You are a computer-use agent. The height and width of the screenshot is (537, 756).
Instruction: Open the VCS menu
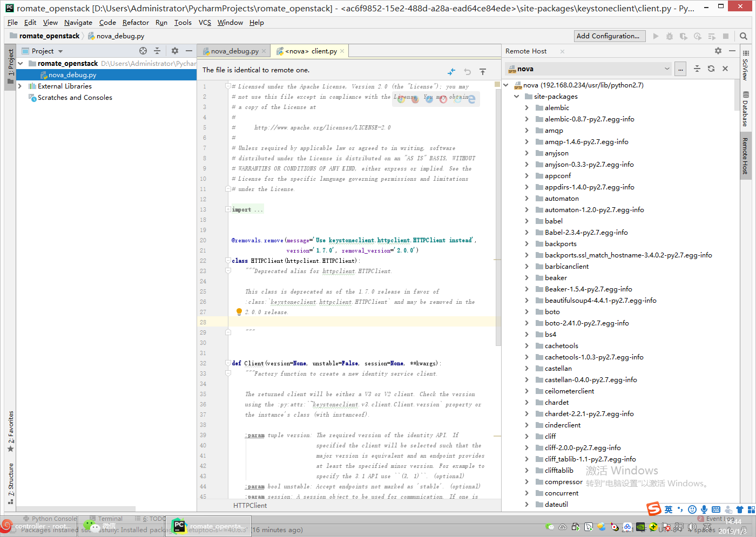point(205,23)
